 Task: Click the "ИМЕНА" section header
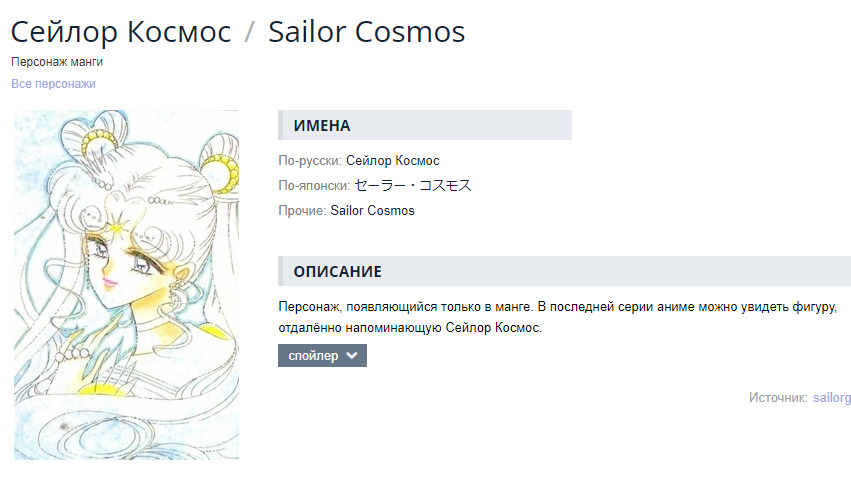pyautogui.click(x=322, y=126)
